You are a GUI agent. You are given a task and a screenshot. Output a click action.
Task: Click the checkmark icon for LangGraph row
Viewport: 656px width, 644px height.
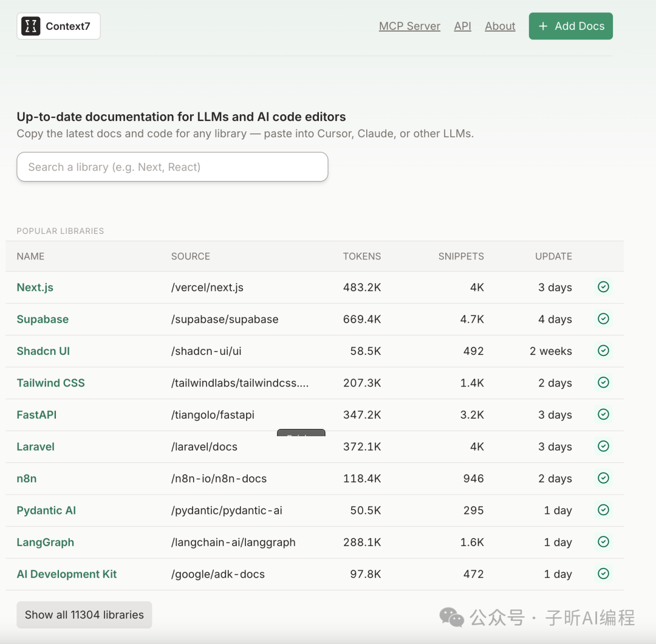click(603, 542)
